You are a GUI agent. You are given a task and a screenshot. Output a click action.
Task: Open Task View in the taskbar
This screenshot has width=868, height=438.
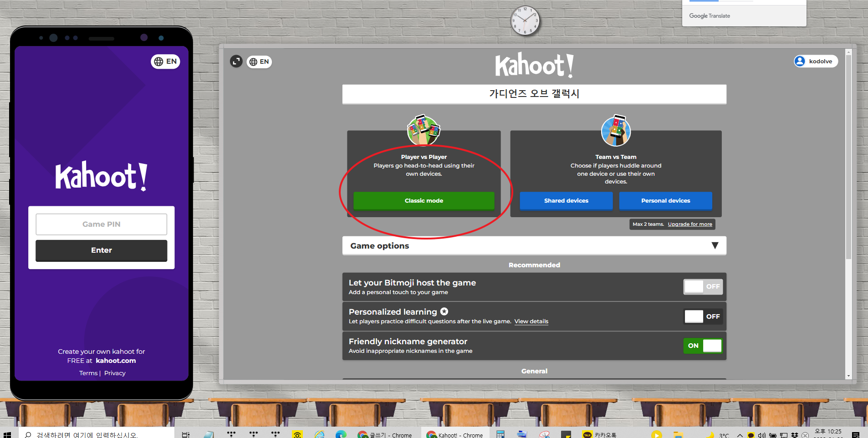pyautogui.click(x=186, y=435)
